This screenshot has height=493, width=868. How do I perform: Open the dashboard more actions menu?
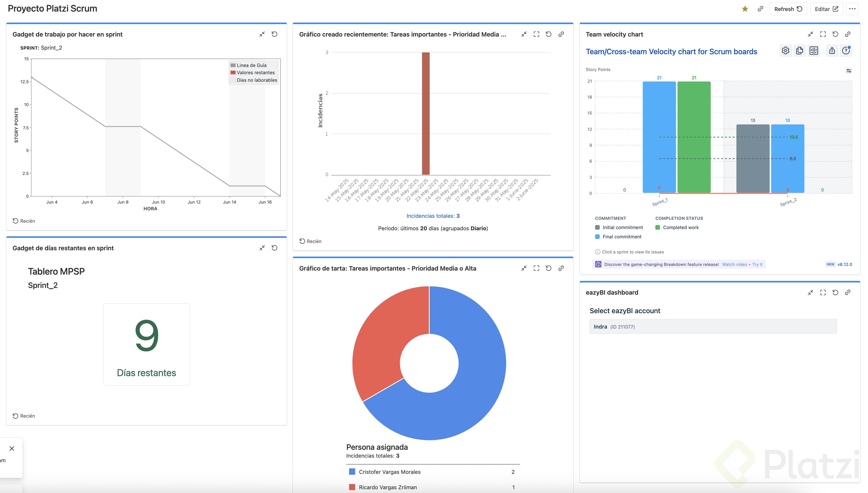pyautogui.click(x=852, y=9)
